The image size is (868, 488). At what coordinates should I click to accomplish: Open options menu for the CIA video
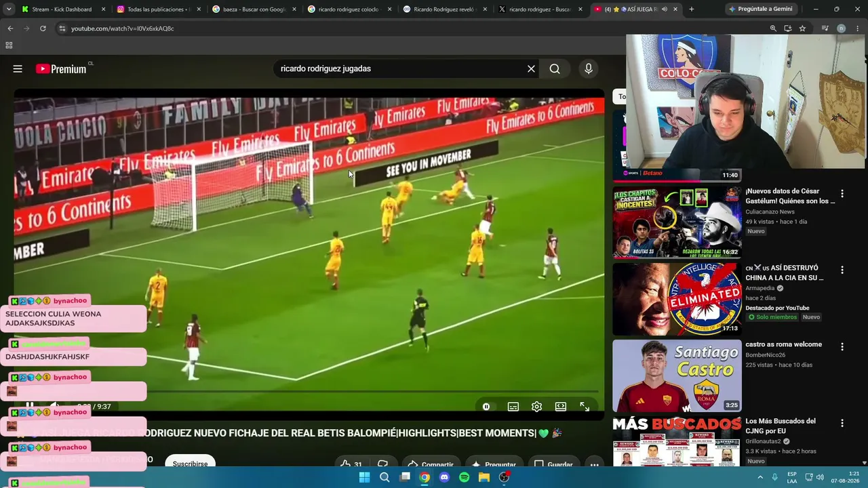[x=842, y=270]
